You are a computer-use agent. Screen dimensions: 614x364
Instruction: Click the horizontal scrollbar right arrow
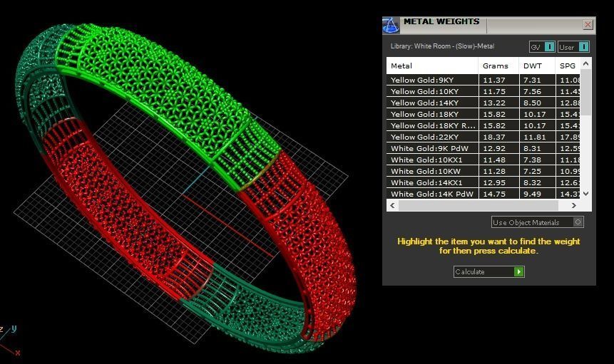573,205
